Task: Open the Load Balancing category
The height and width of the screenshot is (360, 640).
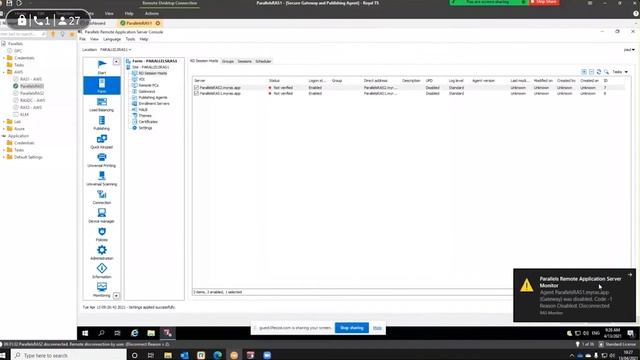Action: (x=102, y=104)
